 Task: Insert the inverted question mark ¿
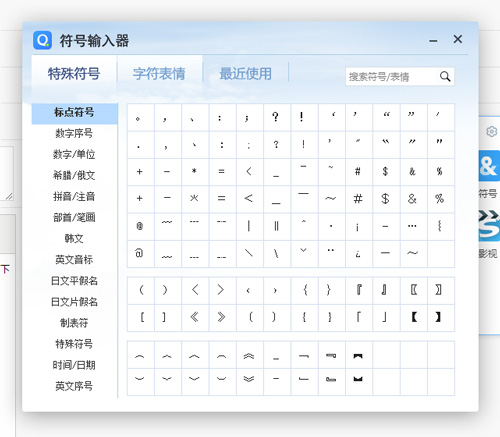(x=358, y=253)
